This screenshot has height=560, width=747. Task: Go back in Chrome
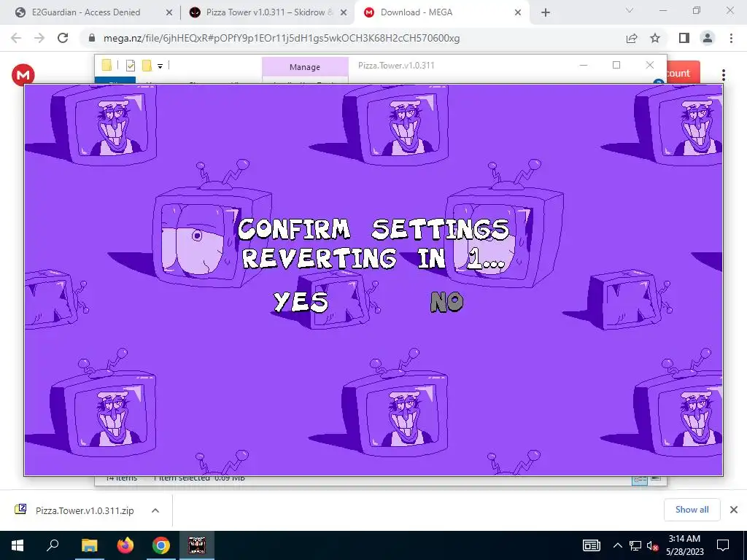[x=16, y=38]
